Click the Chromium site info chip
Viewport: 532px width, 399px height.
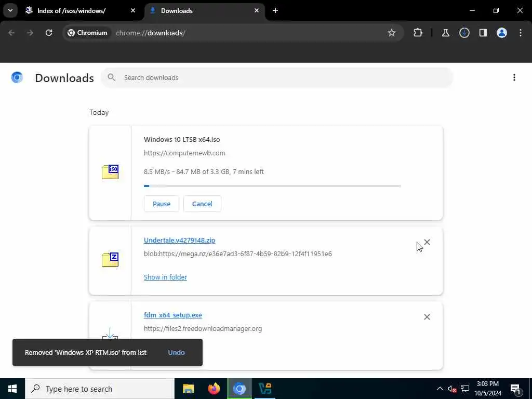[87, 33]
